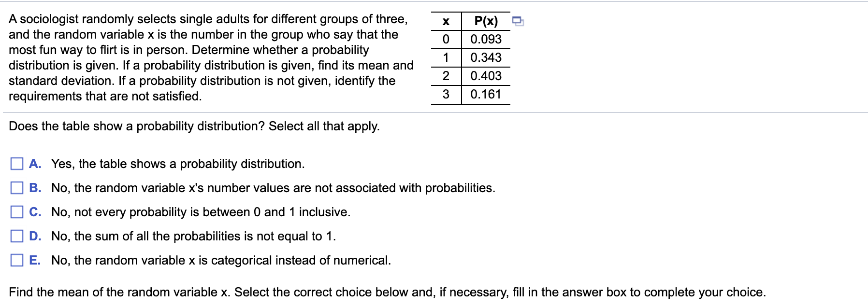Select the question text about probability distribution
Viewport: 868px width, 307px height.
click(193, 126)
